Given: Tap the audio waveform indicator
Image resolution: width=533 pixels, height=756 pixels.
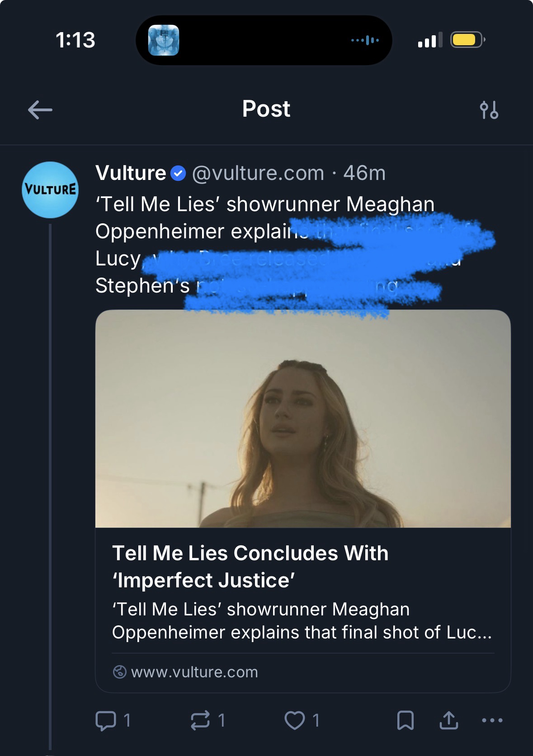Looking at the screenshot, I should pyautogui.click(x=365, y=41).
